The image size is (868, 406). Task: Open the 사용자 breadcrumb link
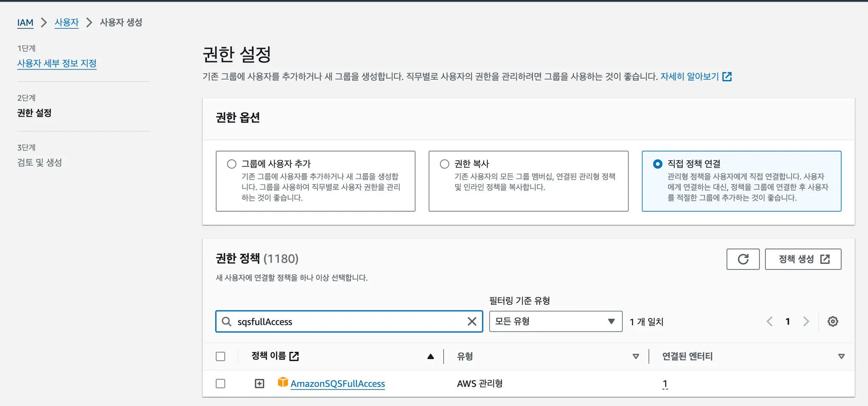click(67, 22)
